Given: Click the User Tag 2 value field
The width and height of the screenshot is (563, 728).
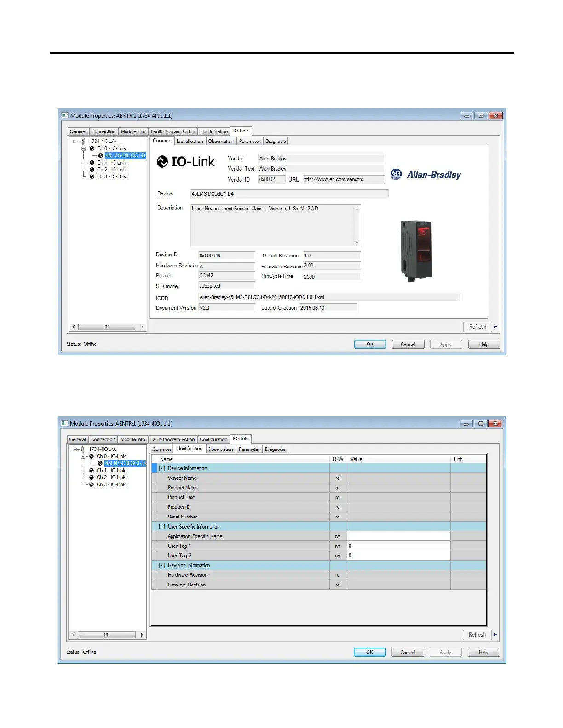Looking at the screenshot, I should [x=399, y=556].
